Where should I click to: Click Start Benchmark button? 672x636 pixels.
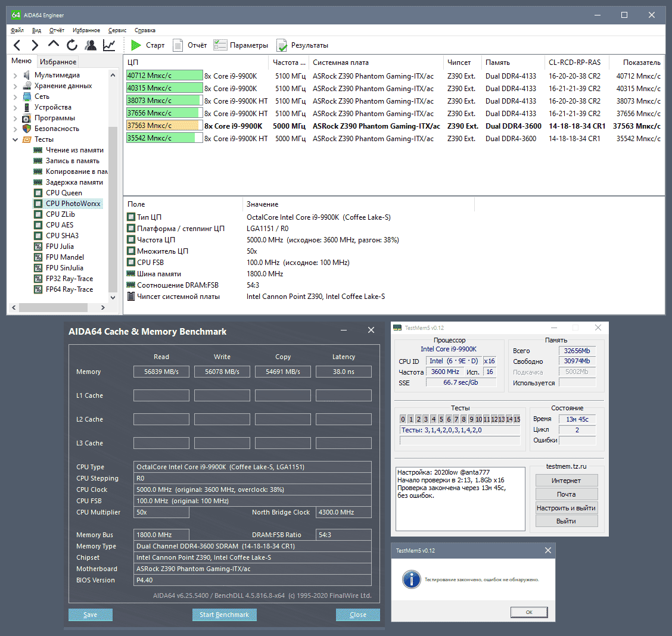224,615
